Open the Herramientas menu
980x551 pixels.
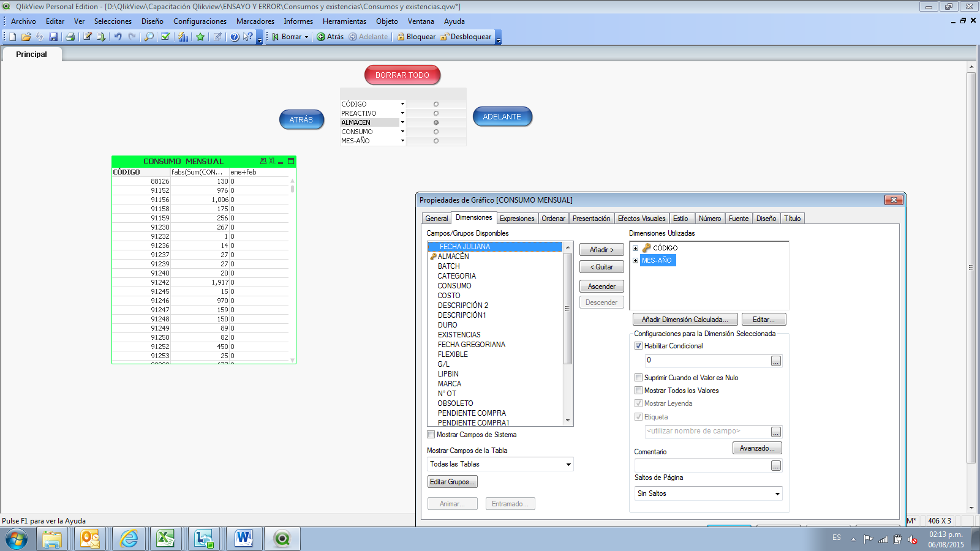point(344,21)
